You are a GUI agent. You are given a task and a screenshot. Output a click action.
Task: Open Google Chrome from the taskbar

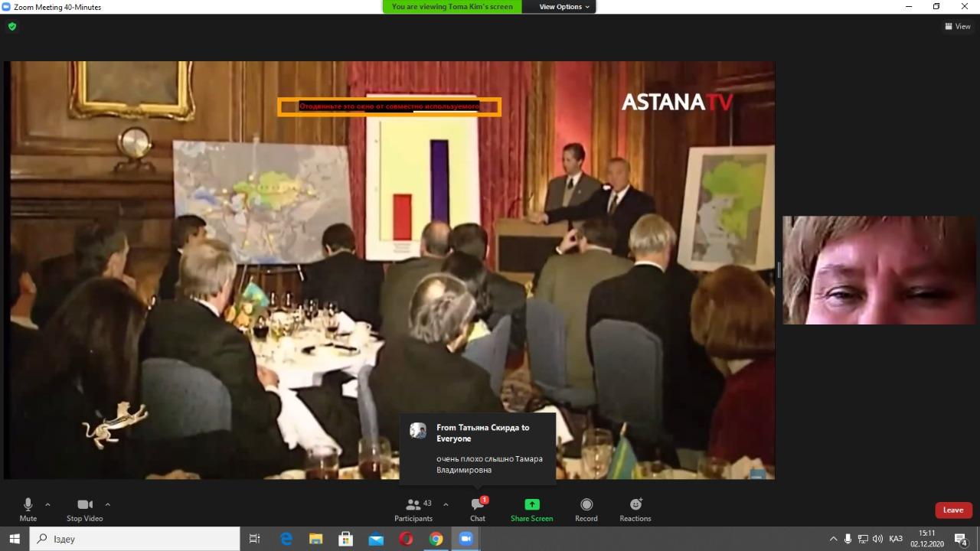[436, 539]
